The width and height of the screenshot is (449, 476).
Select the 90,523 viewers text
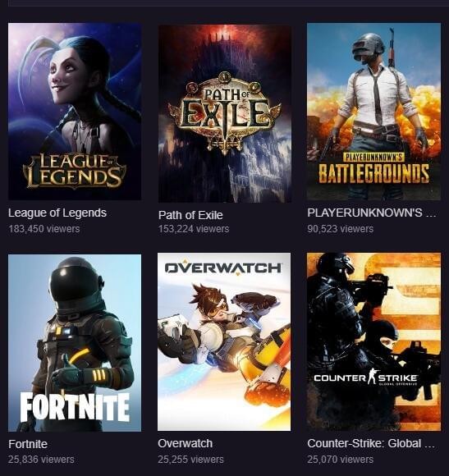(341, 229)
